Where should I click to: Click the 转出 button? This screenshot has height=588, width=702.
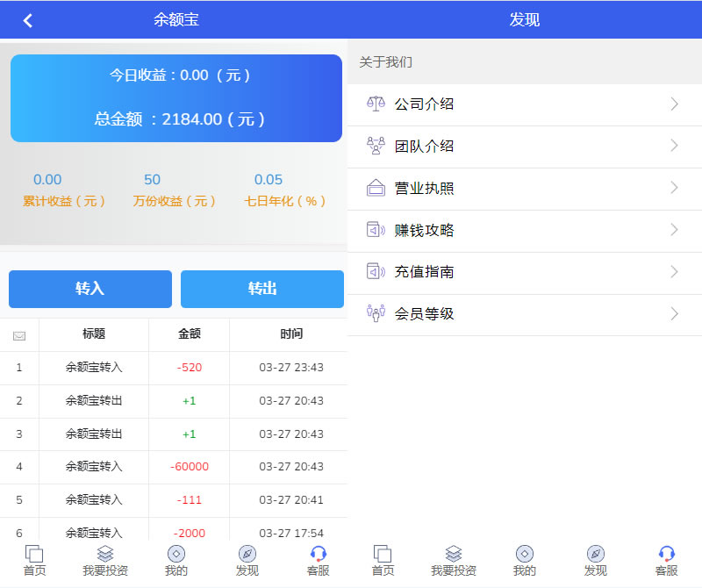262,289
